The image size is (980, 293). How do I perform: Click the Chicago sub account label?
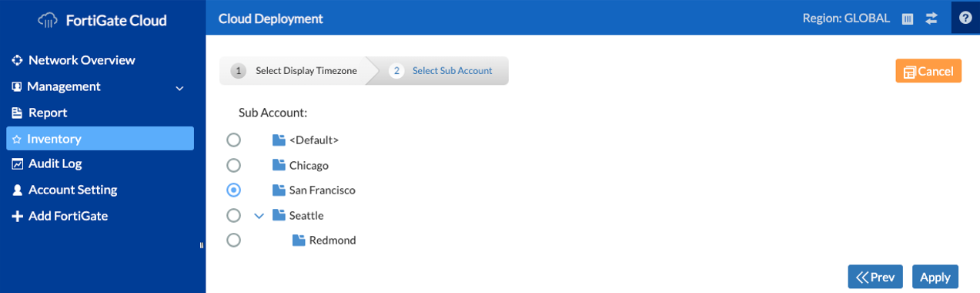pyautogui.click(x=309, y=165)
